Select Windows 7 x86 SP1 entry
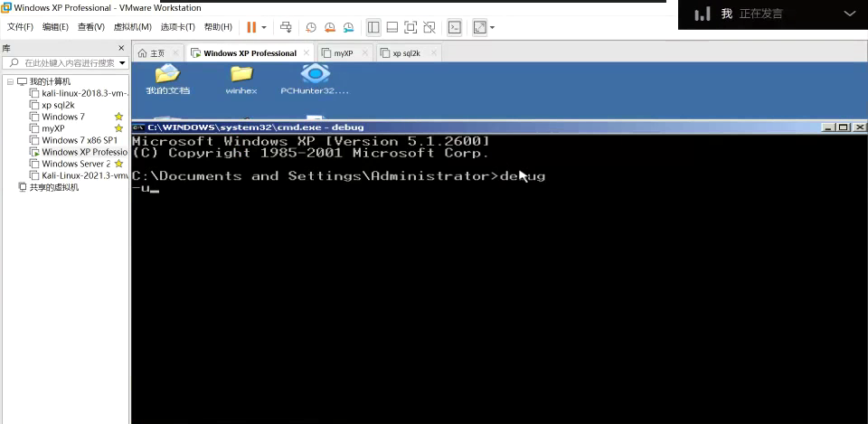Viewport: 868px width, 424px height. [80, 140]
